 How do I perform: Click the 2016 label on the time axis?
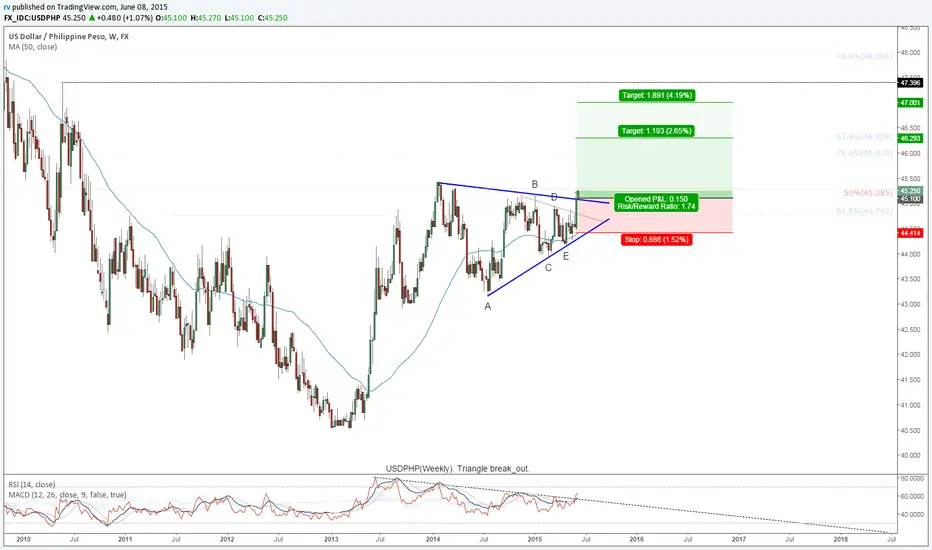(637, 540)
